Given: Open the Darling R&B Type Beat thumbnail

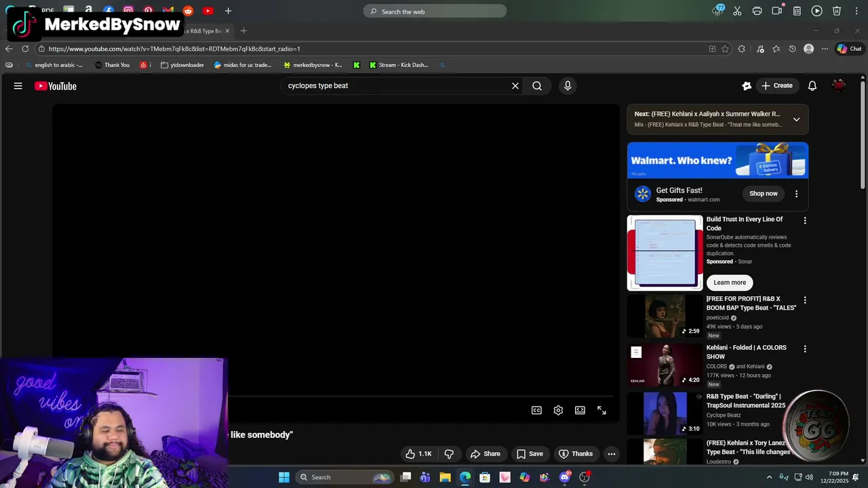Looking at the screenshot, I should (665, 413).
